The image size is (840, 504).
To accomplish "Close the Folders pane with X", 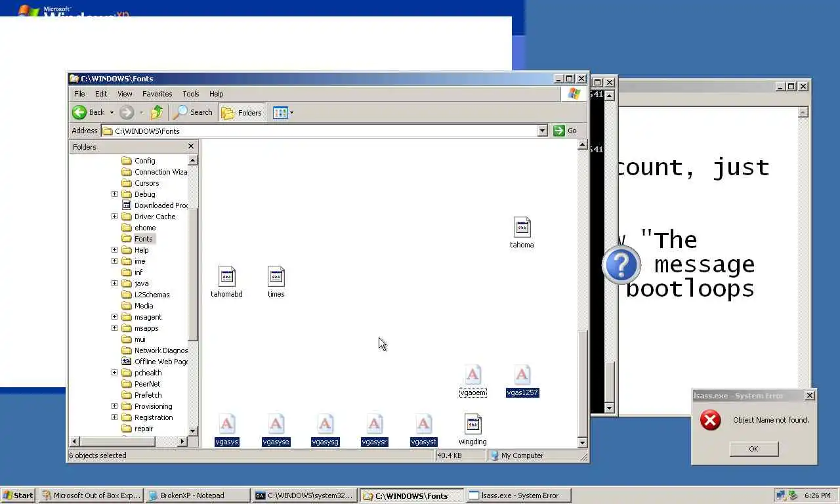I will (191, 146).
